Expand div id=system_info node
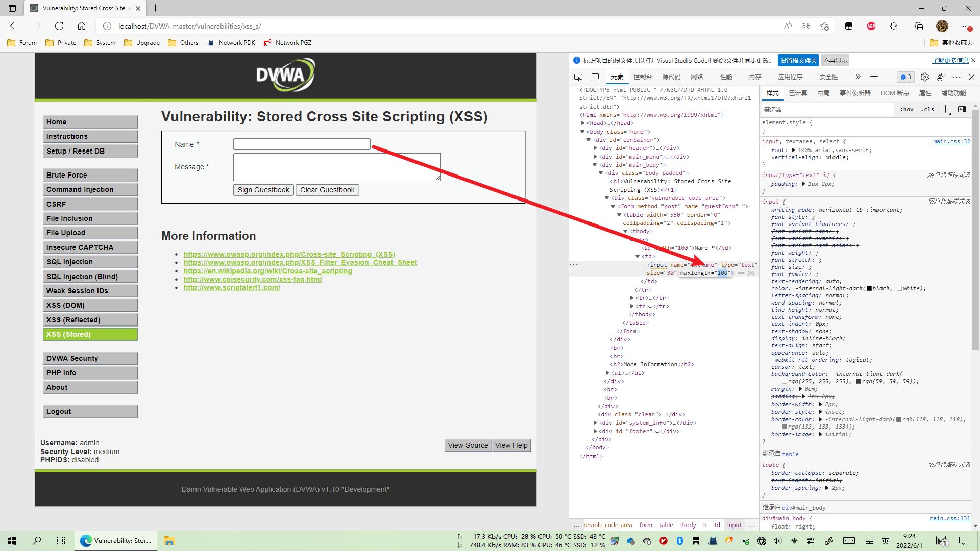This screenshot has width=980, height=551. pyautogui.click(x=595, y=423)
